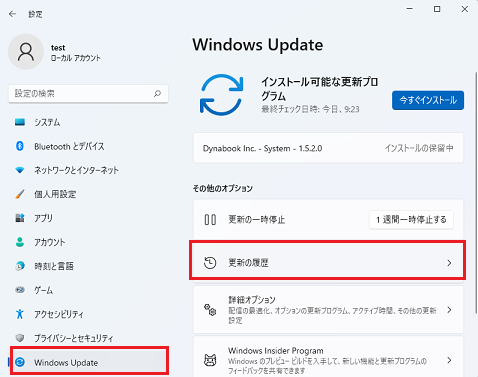
Task: Click the ゲーム controller icon
Action: click(x=20, y=290)
